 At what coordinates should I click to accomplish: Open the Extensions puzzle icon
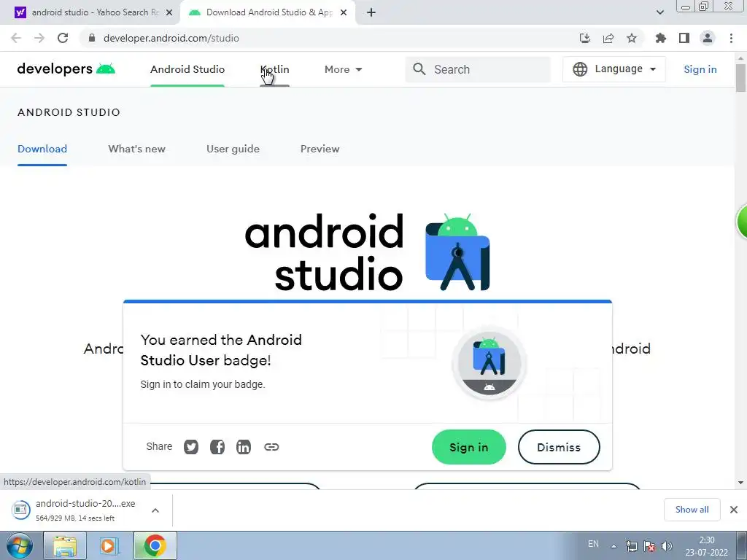pos(661,38)
